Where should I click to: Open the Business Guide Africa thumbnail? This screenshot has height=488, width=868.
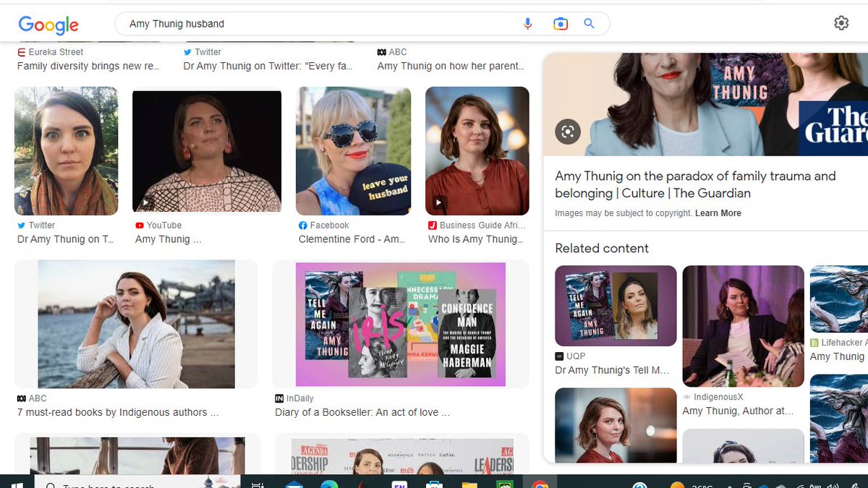click(x=477, y=151)
